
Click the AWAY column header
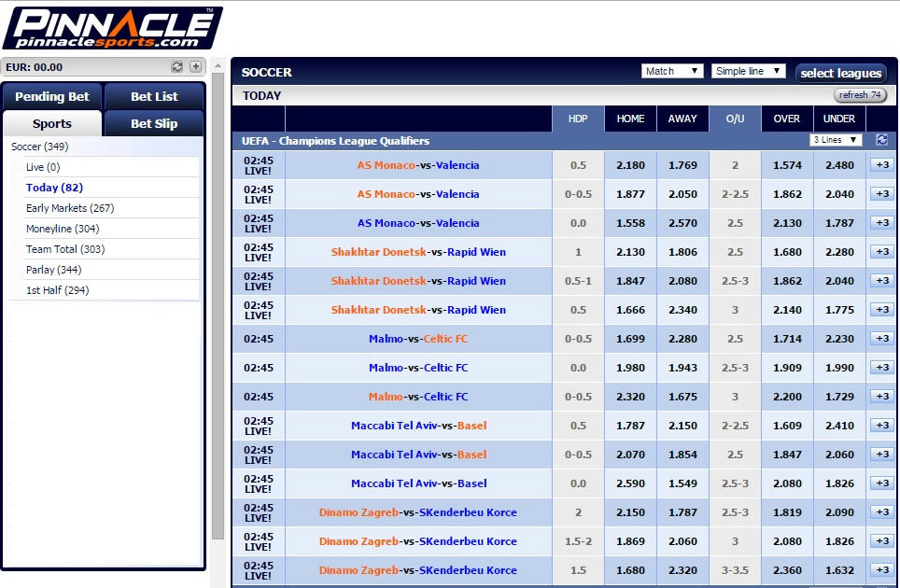(x=682, y=119)
